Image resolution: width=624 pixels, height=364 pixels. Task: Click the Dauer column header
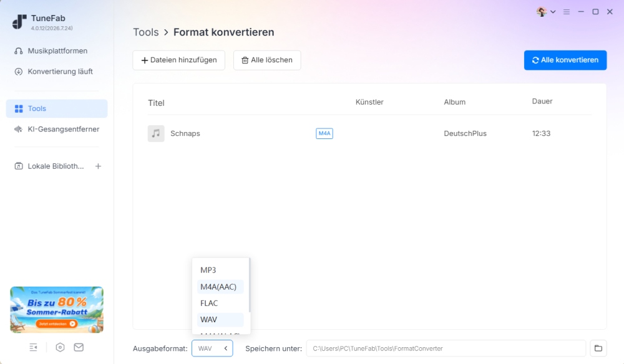pos(542,102)
